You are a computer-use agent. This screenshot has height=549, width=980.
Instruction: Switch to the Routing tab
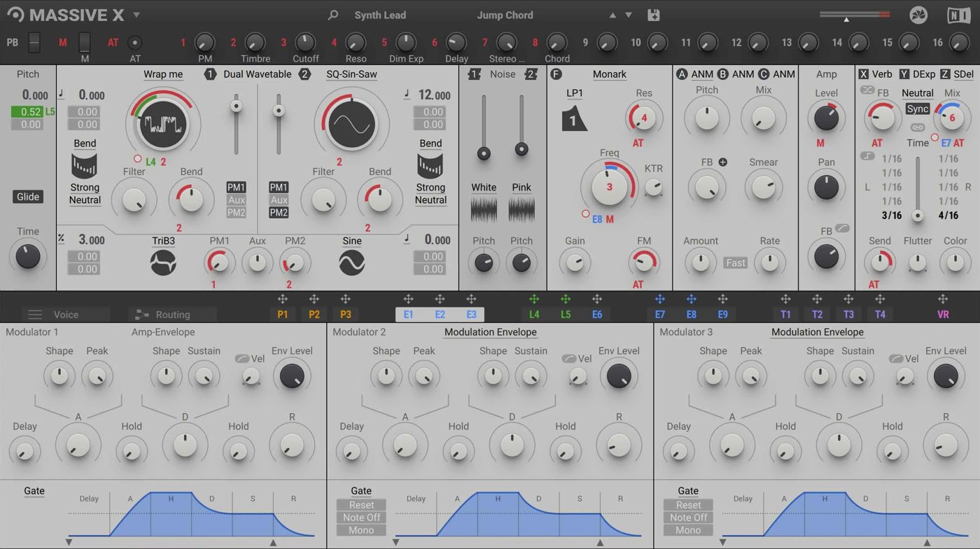(x=172, y=314)
